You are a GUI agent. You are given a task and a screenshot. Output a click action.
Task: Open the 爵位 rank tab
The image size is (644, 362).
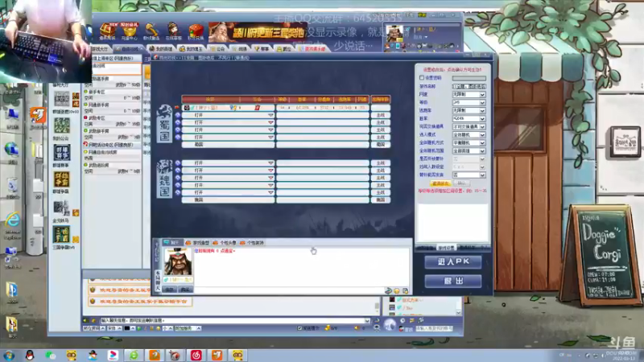click(x=284, y=49)
